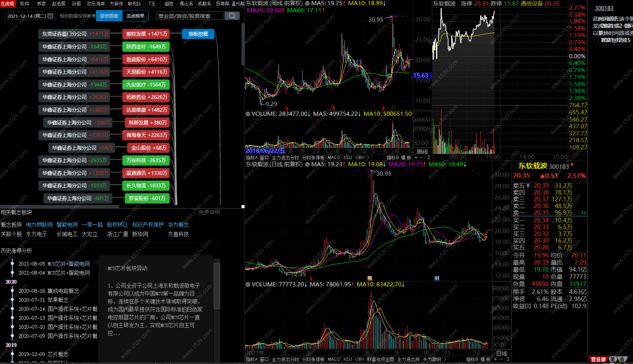Click the red $ marker on the daily chart
This screenshot has height=364, width=633.
pos(311,279)
